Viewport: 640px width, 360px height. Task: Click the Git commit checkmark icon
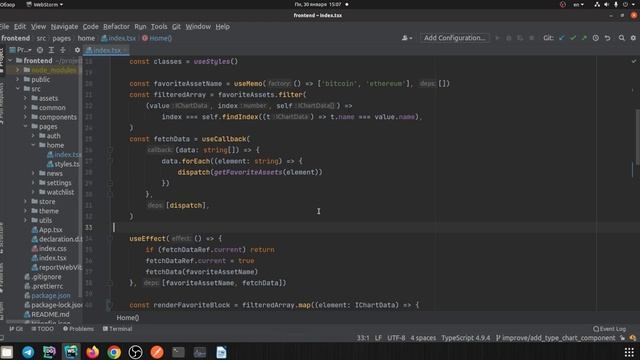(573, 38)
